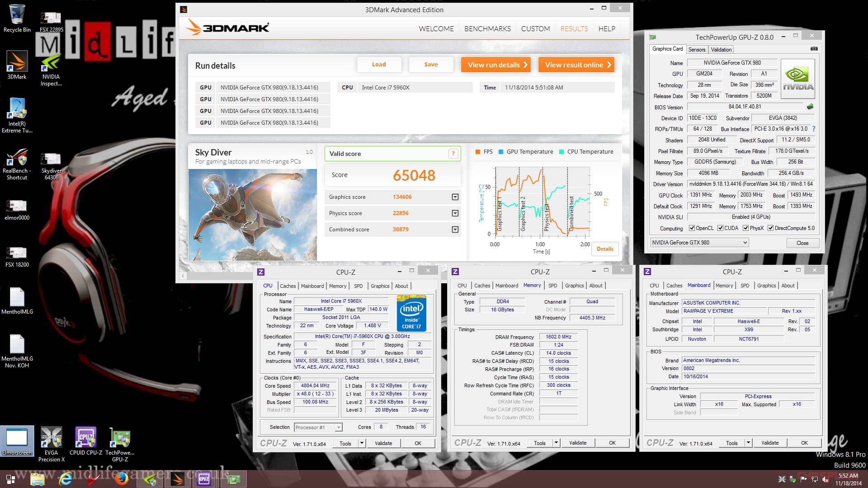The width and height of the screenshot is (868, 488).
Task: Open the FSX 22895 desktop file
Action: 51,22
